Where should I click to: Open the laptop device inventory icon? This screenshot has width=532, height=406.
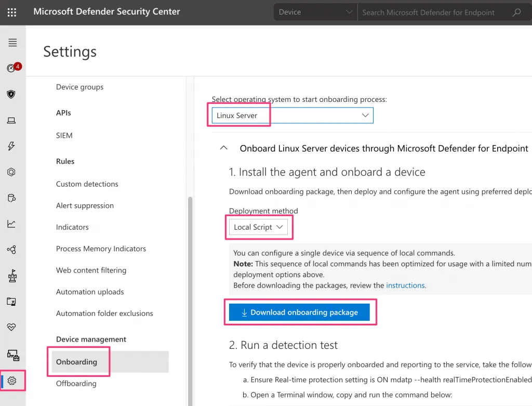11,121
